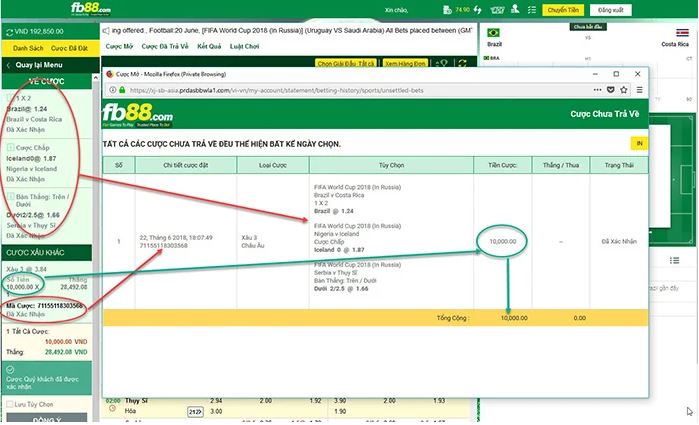Click the Firefox site info icon

113,90
